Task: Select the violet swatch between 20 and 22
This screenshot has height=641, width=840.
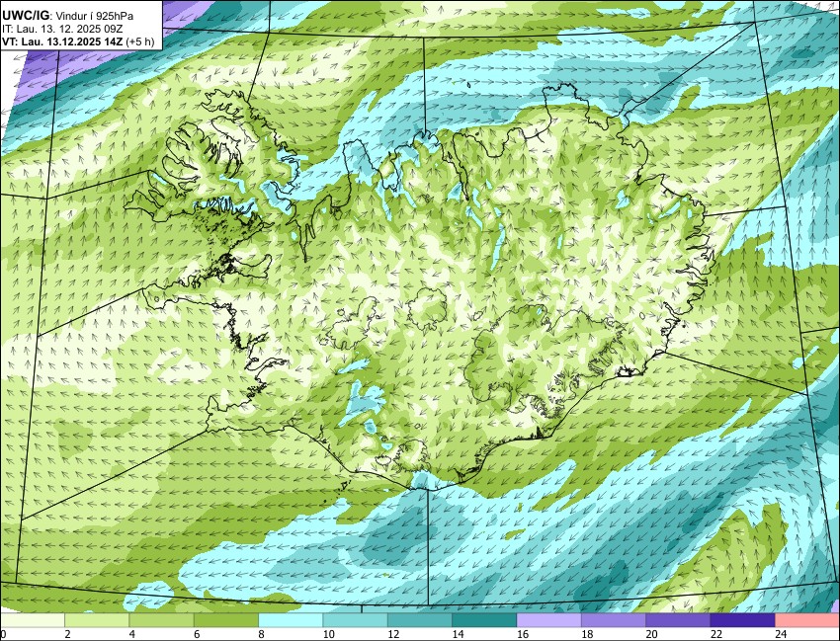Action: click(678, 620)
